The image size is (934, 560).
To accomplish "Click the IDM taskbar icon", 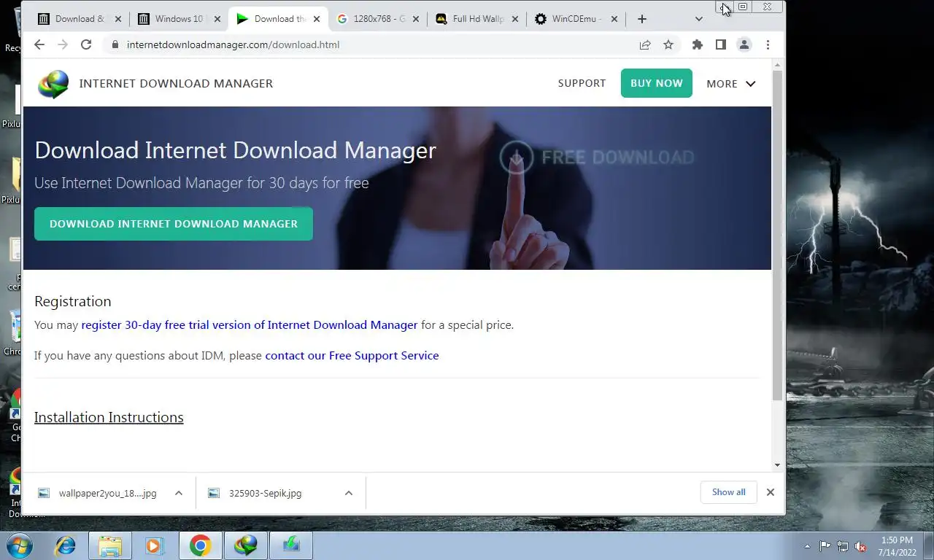I will click(246, 545).
